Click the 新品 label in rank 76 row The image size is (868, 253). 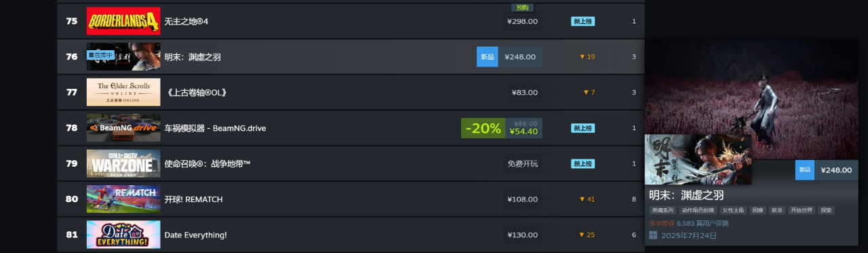[x=487, y=57]
